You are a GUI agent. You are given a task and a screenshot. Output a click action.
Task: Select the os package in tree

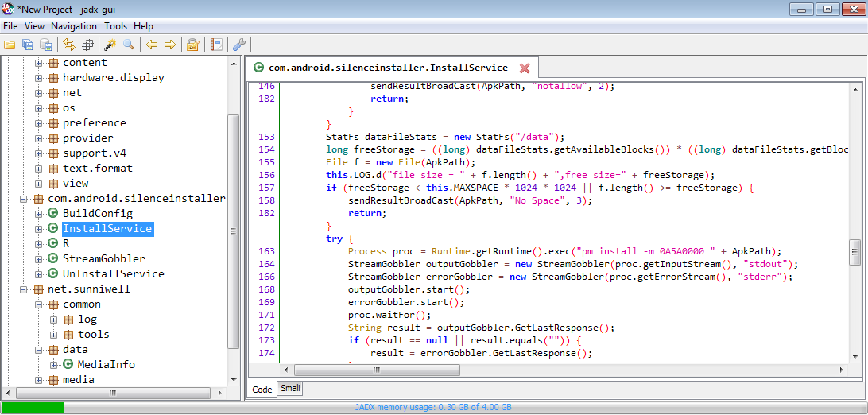(x=68, y=108)
